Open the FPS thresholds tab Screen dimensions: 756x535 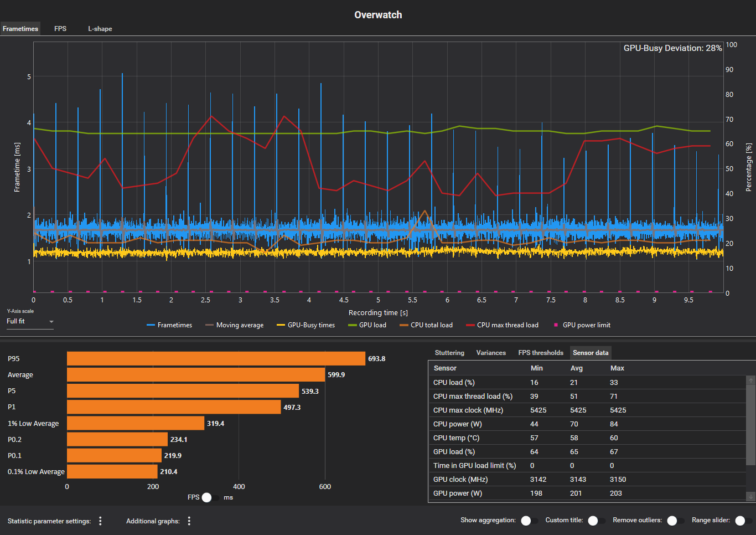pos(540,353)
